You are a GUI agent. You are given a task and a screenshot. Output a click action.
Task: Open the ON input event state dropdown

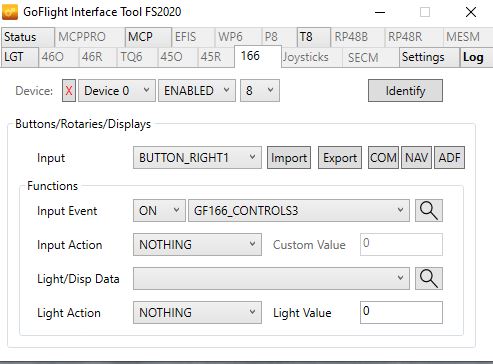click(159, 211)
